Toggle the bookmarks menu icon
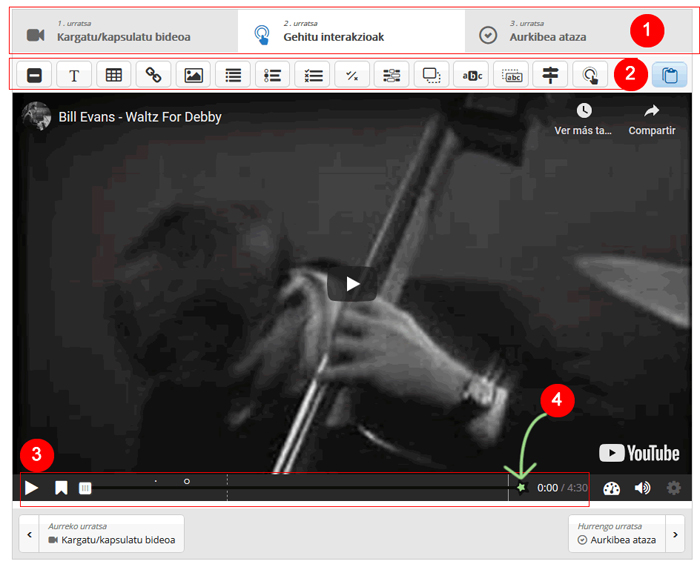700x567 pixels. pyautogui.click(x=61, y=488)
